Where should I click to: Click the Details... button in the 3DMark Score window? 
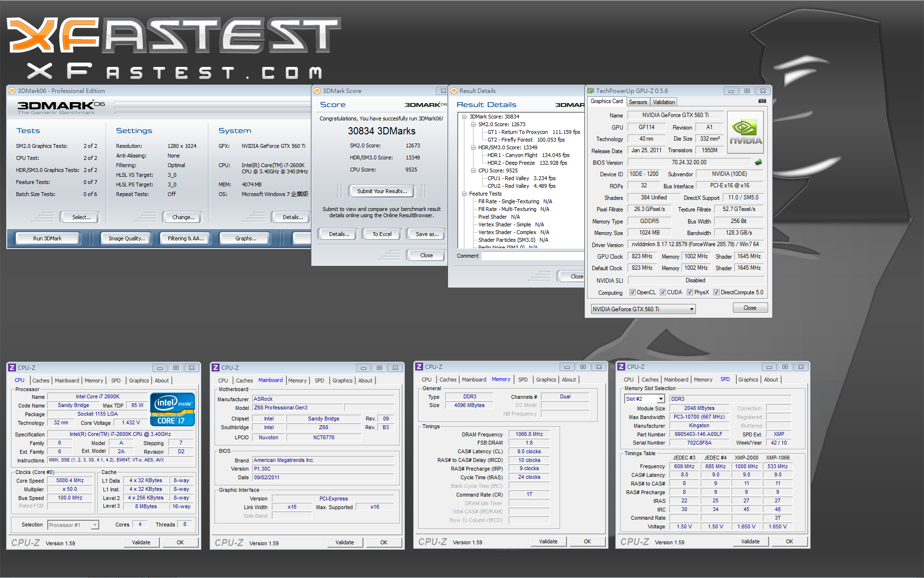[x=339, y=234]
